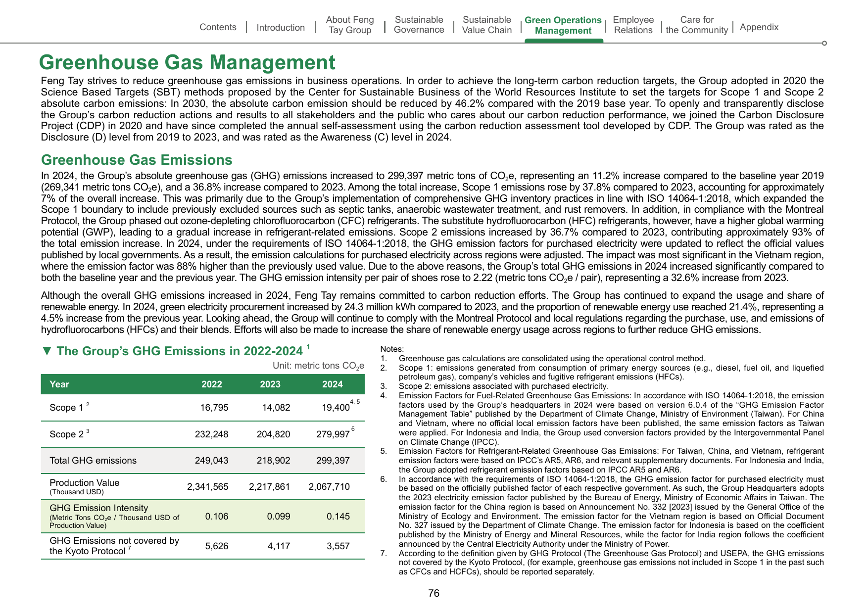Image resolution: width=868 pixels, height=614 pixels.
Task: Go to the Employee Relations tab
Action: click(x=633, y=25)
